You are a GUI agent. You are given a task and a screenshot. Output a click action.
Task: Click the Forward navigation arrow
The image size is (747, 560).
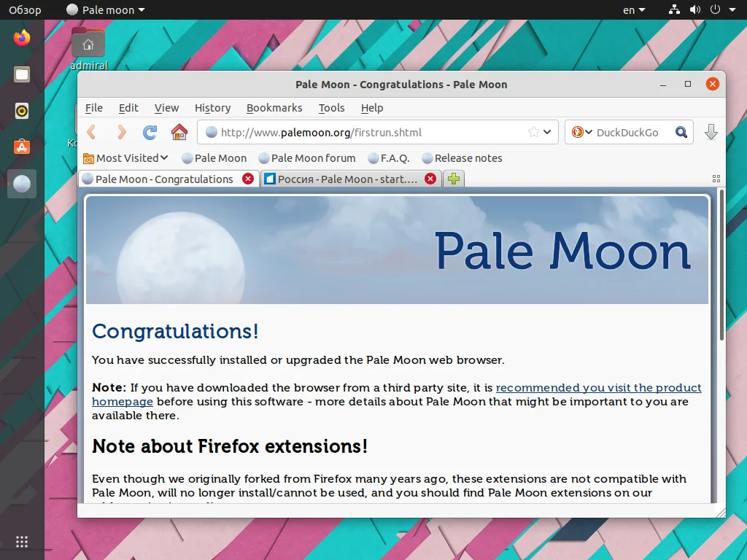(122, 132)
